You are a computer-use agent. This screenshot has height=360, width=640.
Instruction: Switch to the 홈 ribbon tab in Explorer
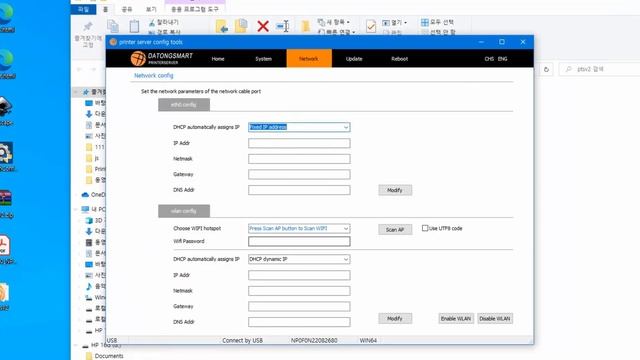pos(106,9)
